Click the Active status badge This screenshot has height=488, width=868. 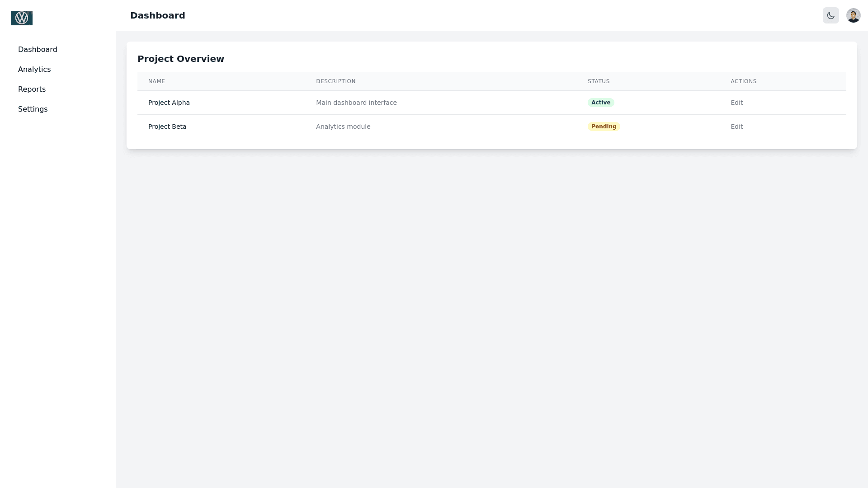coord(600,103)
